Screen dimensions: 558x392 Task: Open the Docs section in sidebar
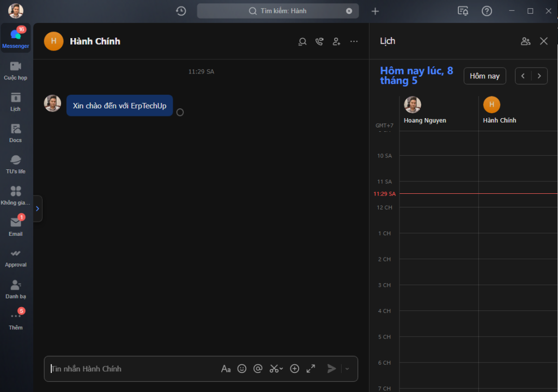pyautogui.click(x=15, y=133)
